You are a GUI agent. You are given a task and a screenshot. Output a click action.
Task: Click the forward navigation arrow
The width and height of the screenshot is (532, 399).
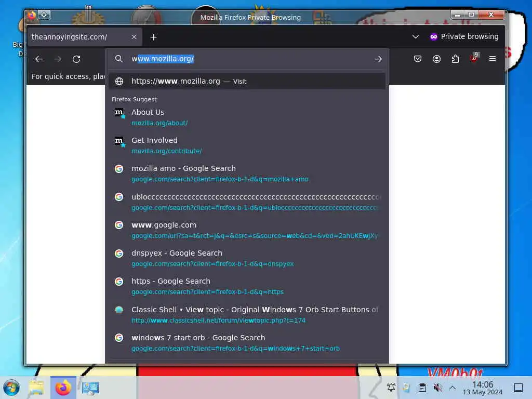coord(58,59)
